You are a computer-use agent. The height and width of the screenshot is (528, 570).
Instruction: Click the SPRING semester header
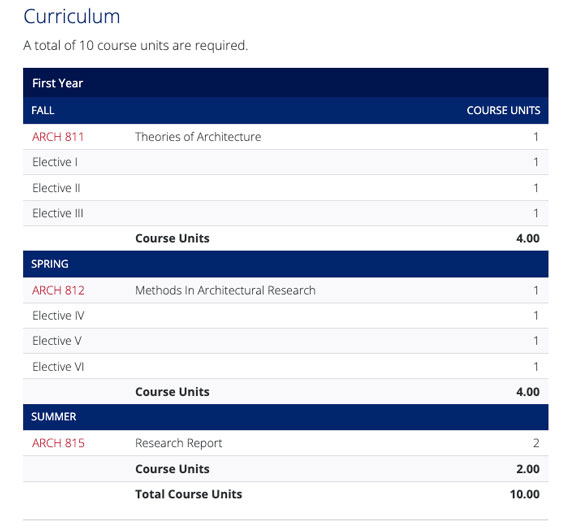pos(50,264)
